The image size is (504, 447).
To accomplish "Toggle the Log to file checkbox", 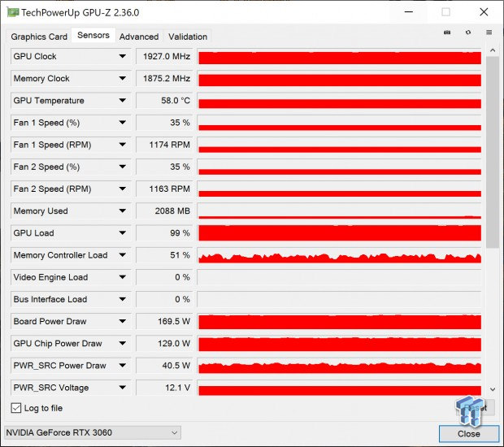I will 16,408.
